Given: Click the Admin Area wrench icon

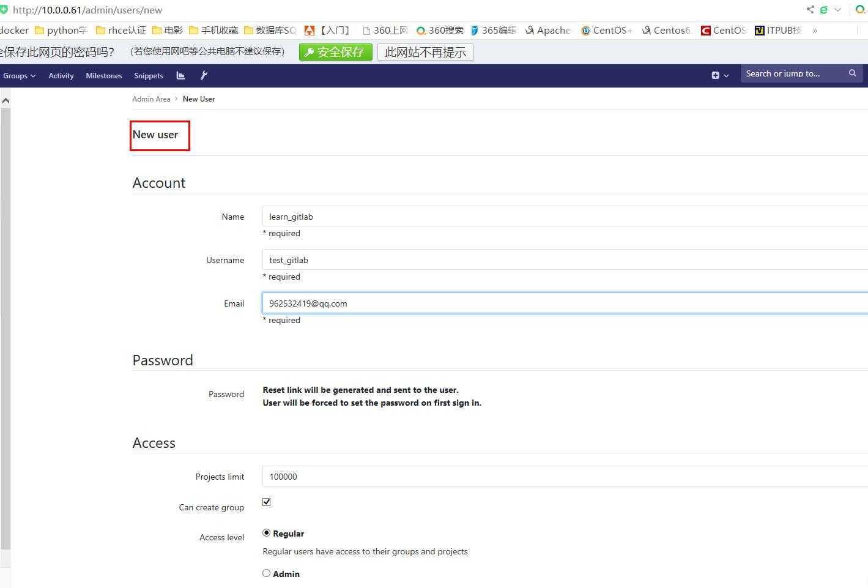Looking at the screenshot, I should tap(204, 75).
